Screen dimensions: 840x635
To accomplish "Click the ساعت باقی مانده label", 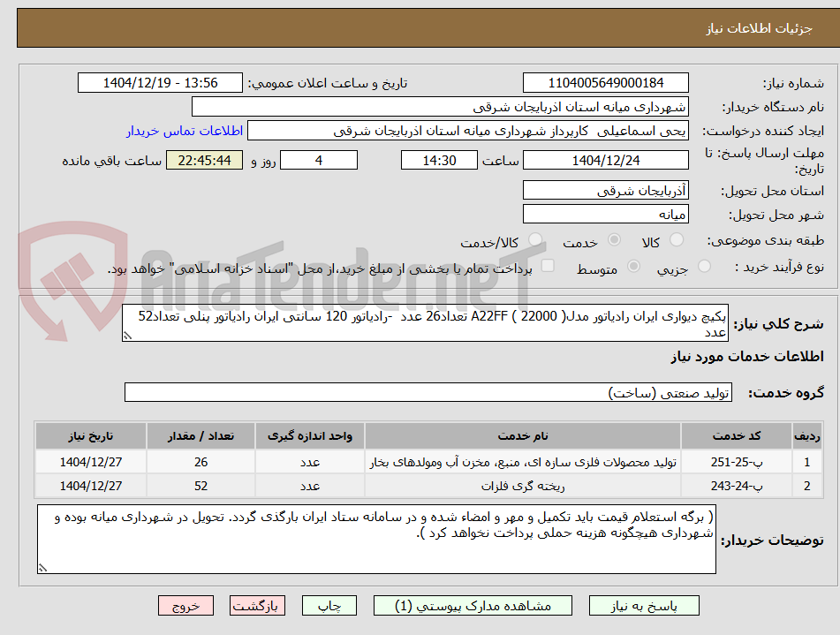I will (x=111, y=161).
